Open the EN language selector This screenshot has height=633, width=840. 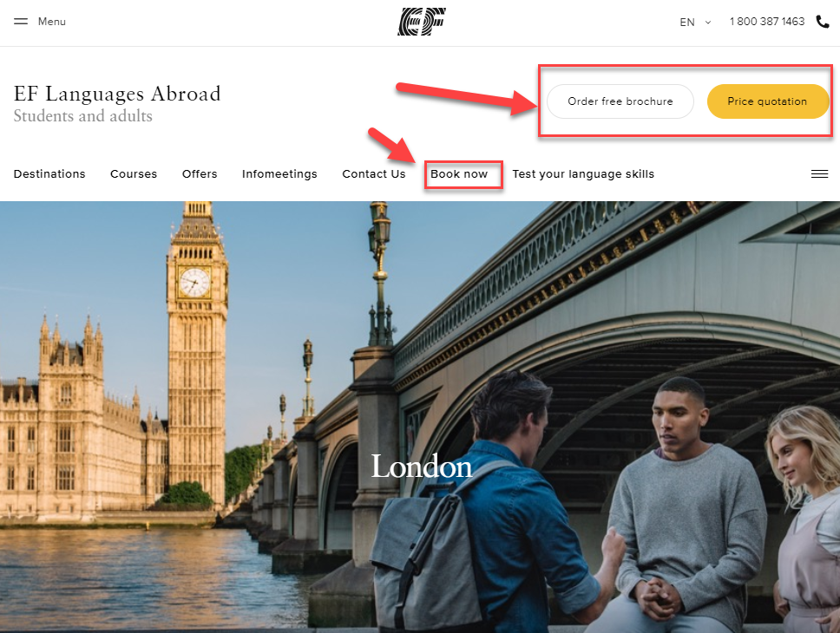pyautogui.click(x=686, y=22)
